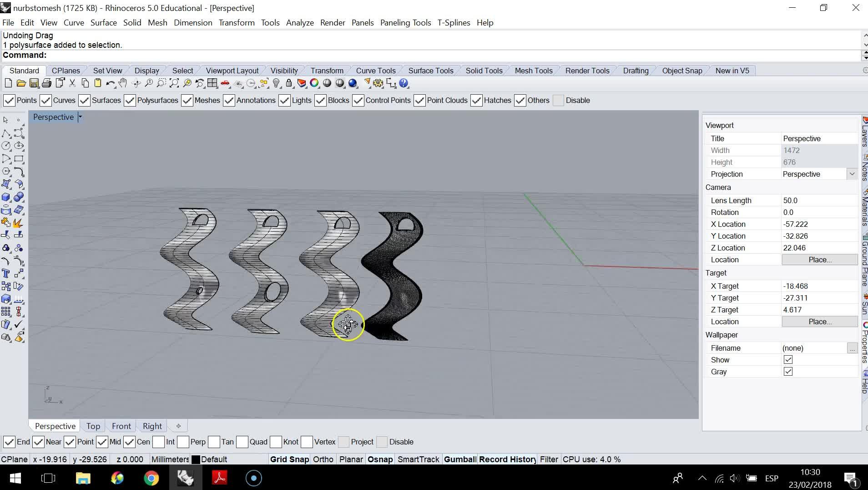Switch to the Top viewport tab
Viewport: 868px width, 490px height.
tap(93, 426)
